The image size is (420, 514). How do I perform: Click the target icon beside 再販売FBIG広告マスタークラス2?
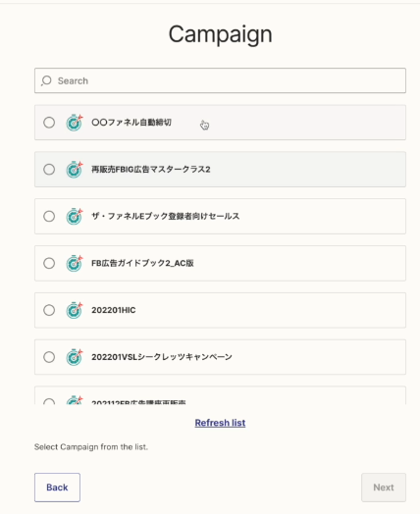pos(75,170)
